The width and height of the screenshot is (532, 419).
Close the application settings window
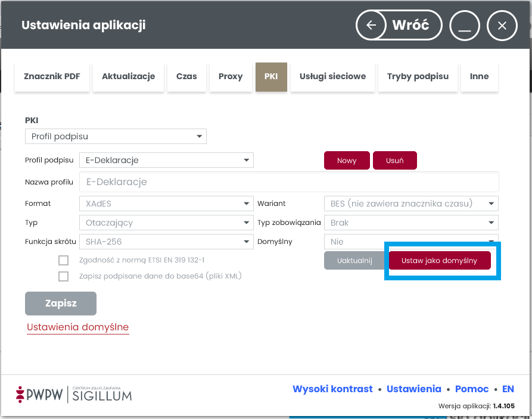coord(502,26)
